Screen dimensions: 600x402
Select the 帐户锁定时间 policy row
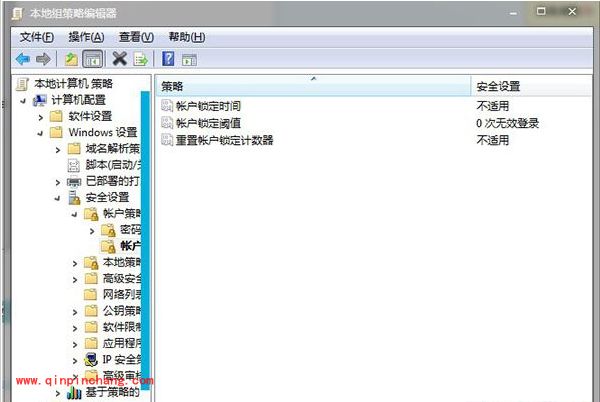(375, 106)
